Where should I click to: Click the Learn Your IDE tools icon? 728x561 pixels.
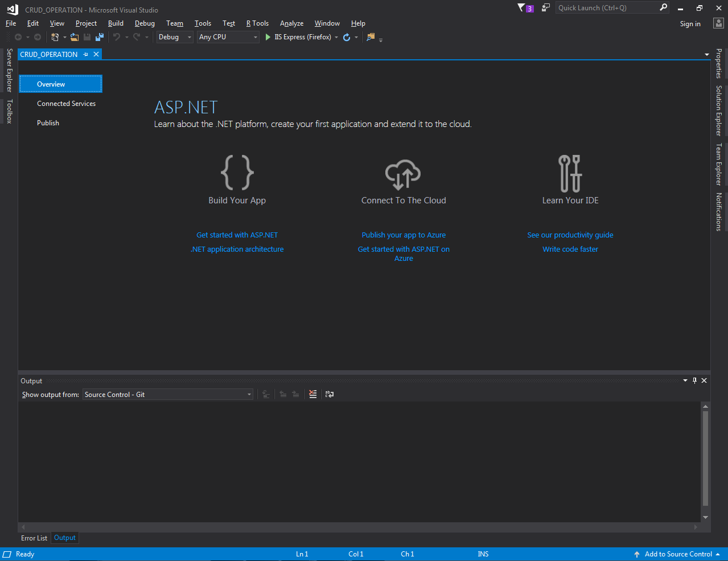coord(570,173)
